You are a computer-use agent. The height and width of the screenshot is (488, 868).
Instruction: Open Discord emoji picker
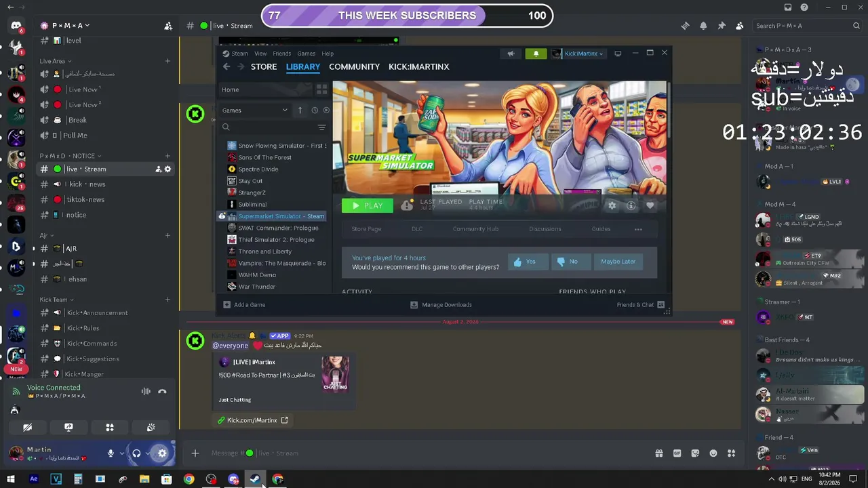713,453
